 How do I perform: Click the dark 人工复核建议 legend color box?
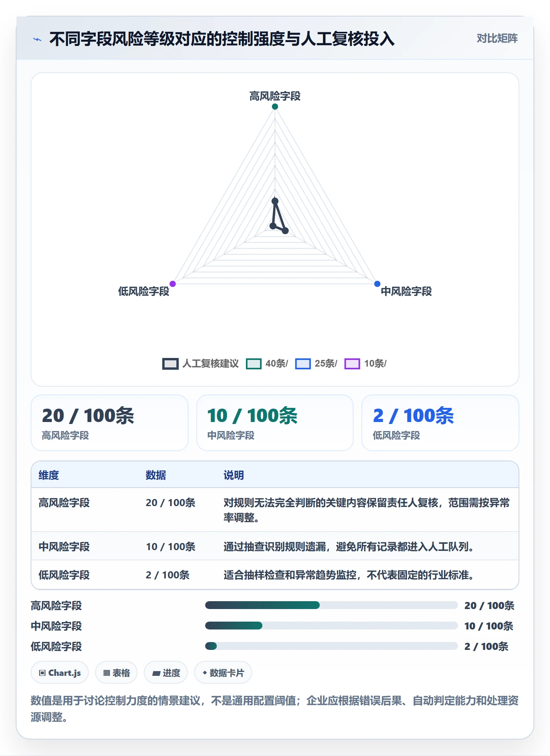(x=170, y=364)
